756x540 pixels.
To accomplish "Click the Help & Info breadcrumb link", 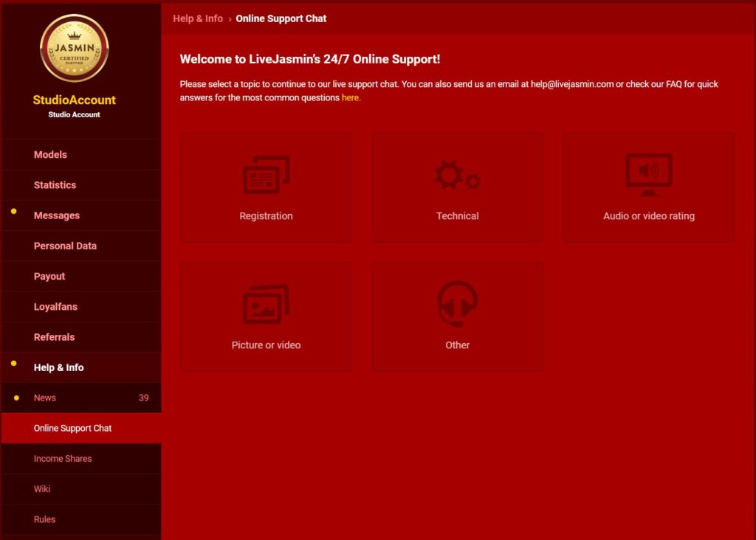I will tap(198, 18).
